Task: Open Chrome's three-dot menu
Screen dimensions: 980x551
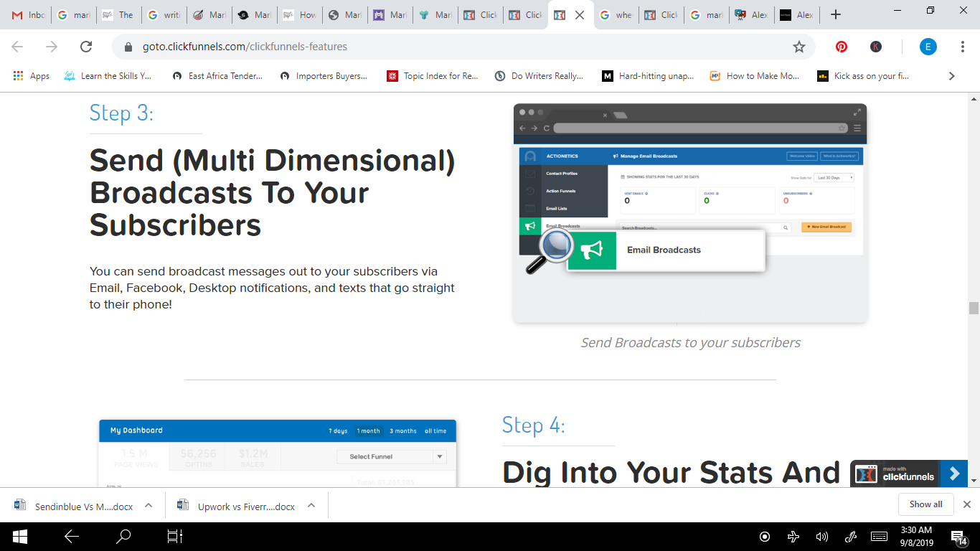Action: [x=963, y=47]
